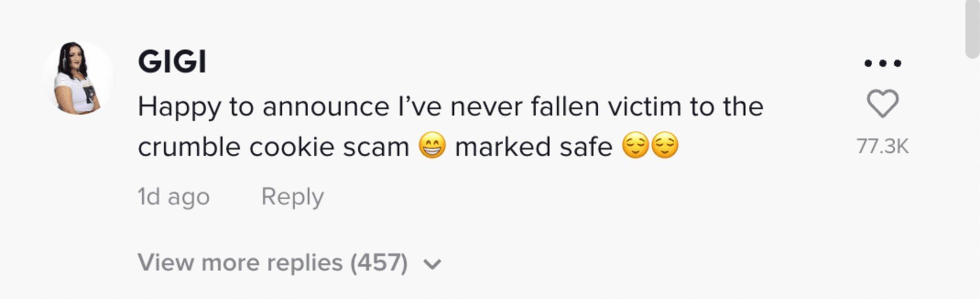Click the number 457 in replies link
Viewport: 980px width, 299px height.
379,263
